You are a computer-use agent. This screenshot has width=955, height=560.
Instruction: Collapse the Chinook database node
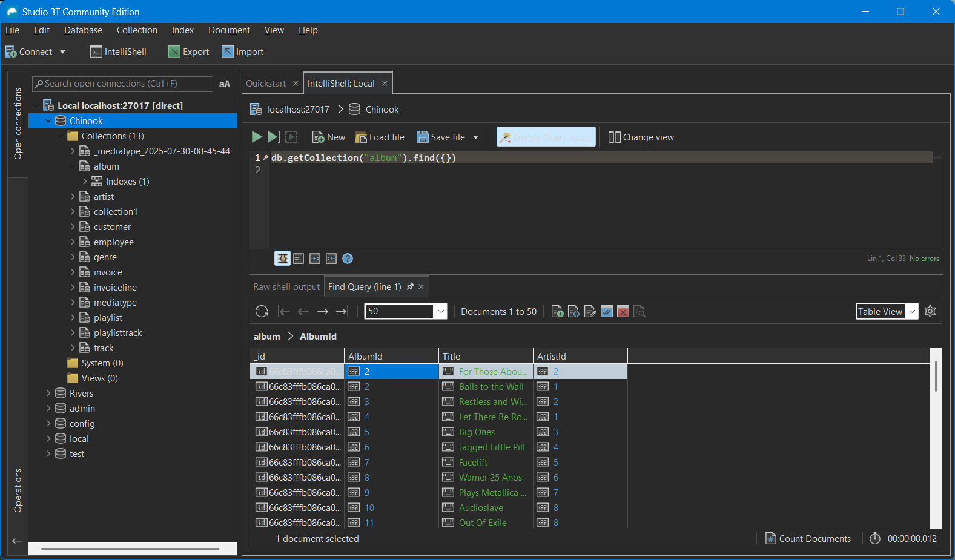coord(48,121)
